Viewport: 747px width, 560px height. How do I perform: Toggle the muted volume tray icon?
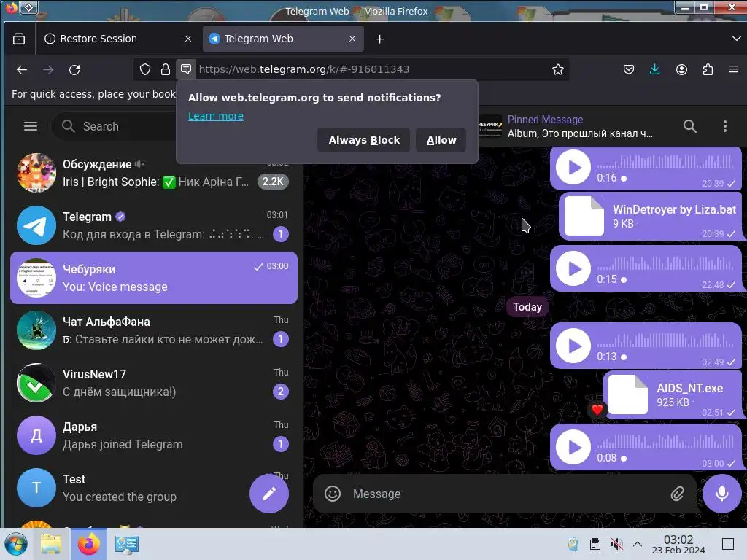point(617,544)
